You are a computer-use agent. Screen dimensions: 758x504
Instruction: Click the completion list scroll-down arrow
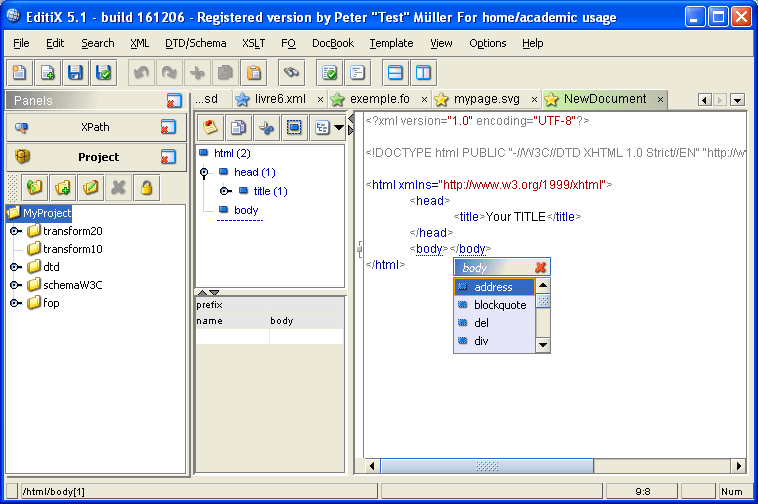click(x=543, y=345)
